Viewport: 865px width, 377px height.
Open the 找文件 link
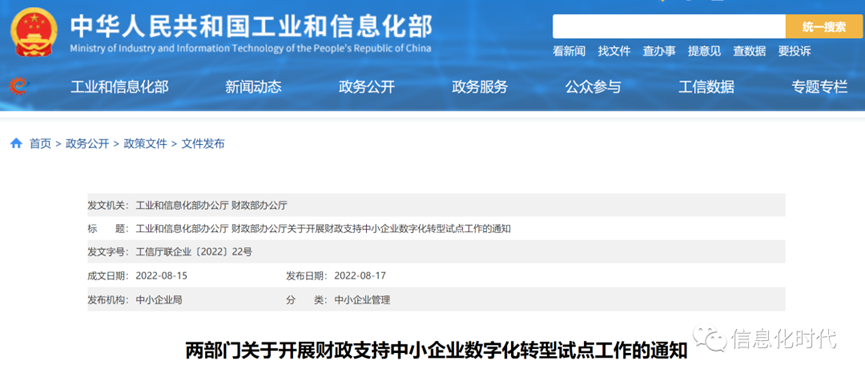click(x=614, y=51)
